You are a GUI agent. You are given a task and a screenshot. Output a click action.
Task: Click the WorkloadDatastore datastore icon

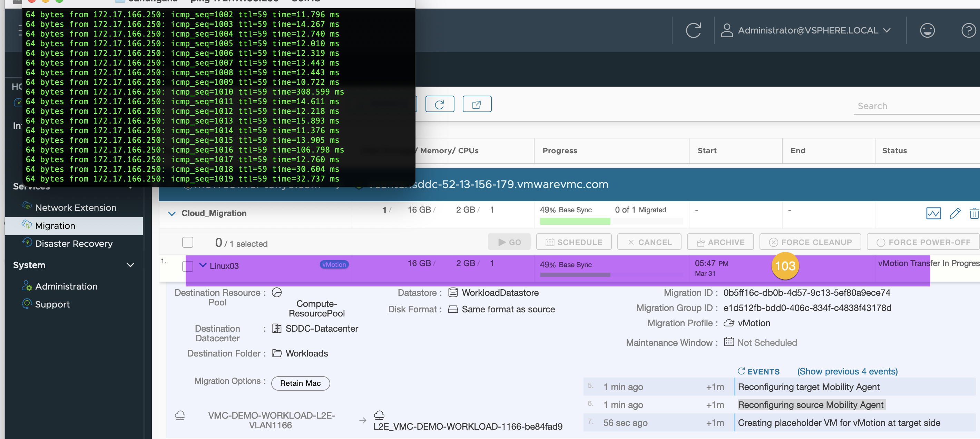tap(453, 293)
